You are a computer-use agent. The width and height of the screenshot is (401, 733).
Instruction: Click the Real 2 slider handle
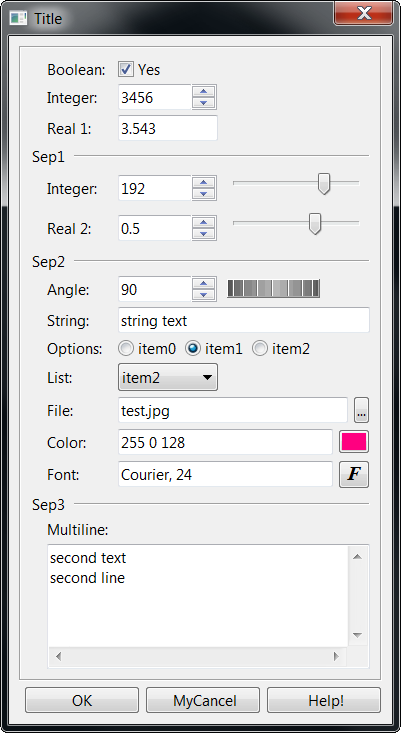[315, 223]
